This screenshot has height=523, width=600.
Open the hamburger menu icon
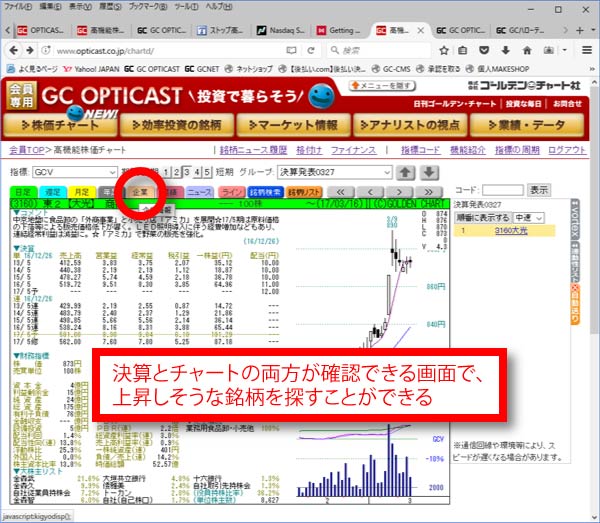tap(587, 50)
